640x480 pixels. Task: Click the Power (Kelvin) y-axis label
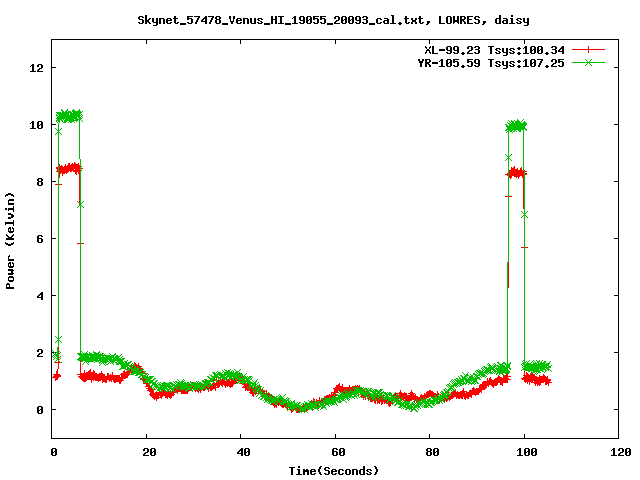[10, 241]
